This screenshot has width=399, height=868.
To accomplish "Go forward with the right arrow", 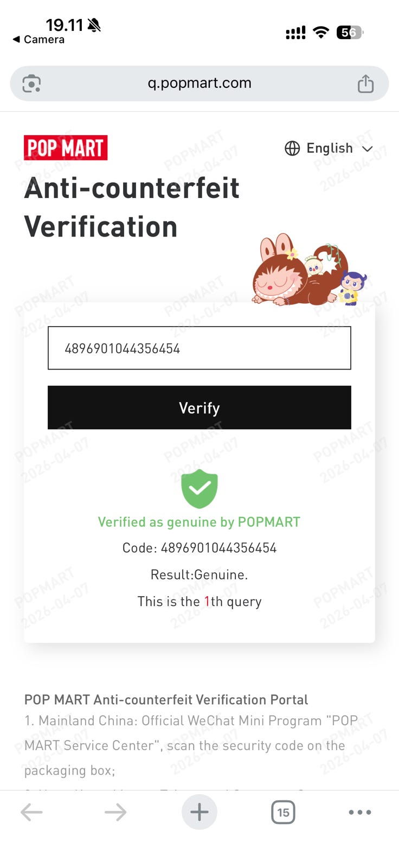I will pyautogui.click(x=115, y=812).
